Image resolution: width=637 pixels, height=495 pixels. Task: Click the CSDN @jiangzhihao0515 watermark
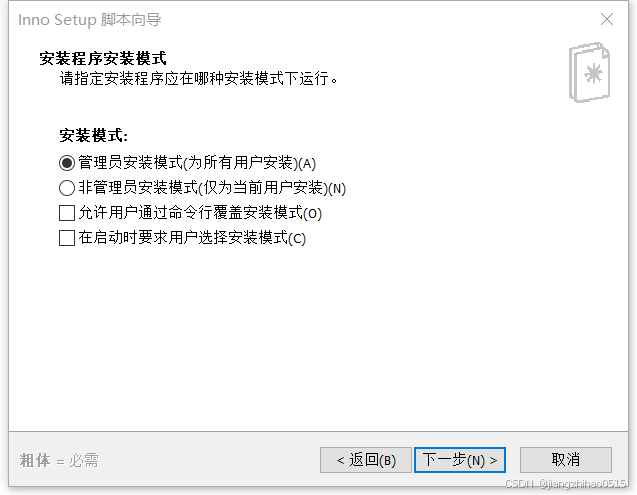[x=566, y=484]
